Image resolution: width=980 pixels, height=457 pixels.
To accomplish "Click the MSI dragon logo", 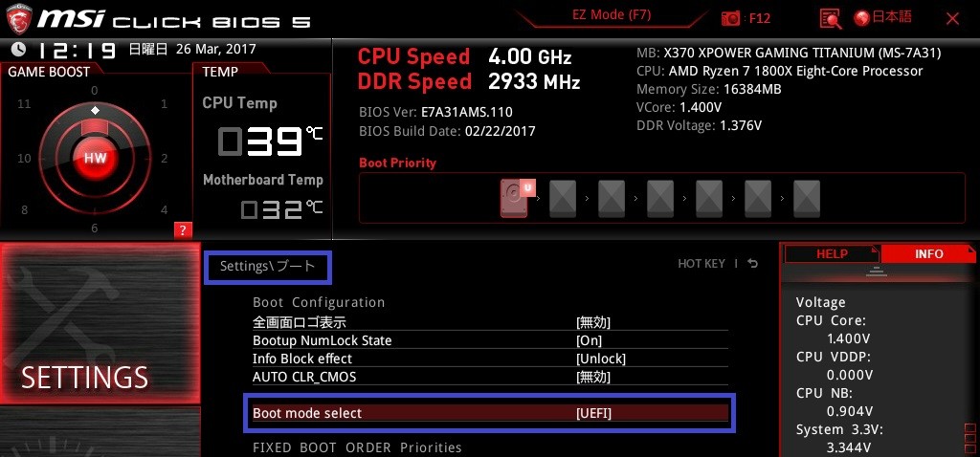I will [x=18, y=18].
